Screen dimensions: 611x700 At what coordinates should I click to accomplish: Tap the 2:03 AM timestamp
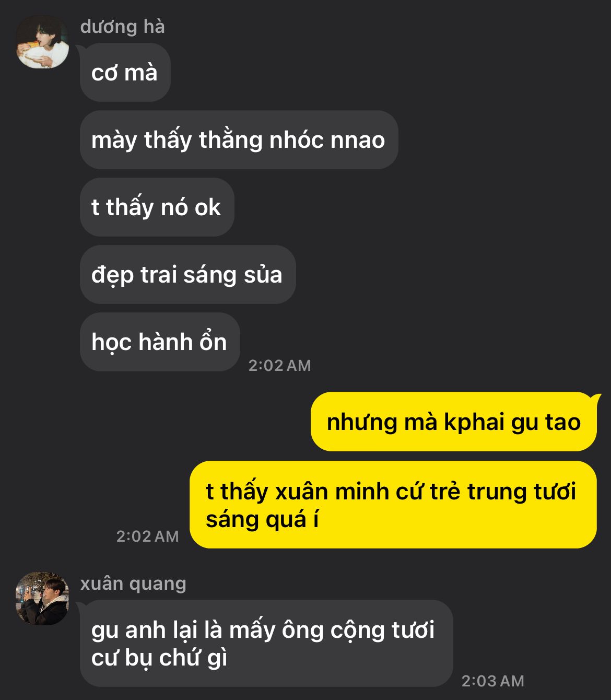492,681
